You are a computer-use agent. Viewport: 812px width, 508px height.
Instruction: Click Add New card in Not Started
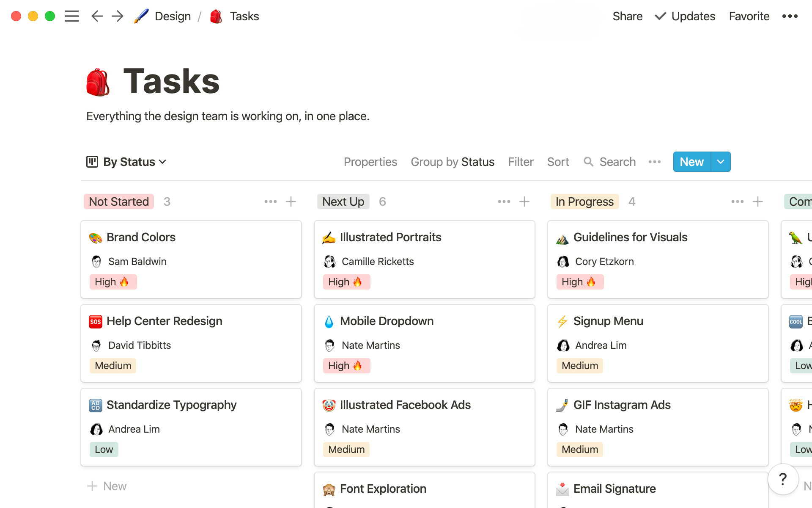click(x=291, y=202)
